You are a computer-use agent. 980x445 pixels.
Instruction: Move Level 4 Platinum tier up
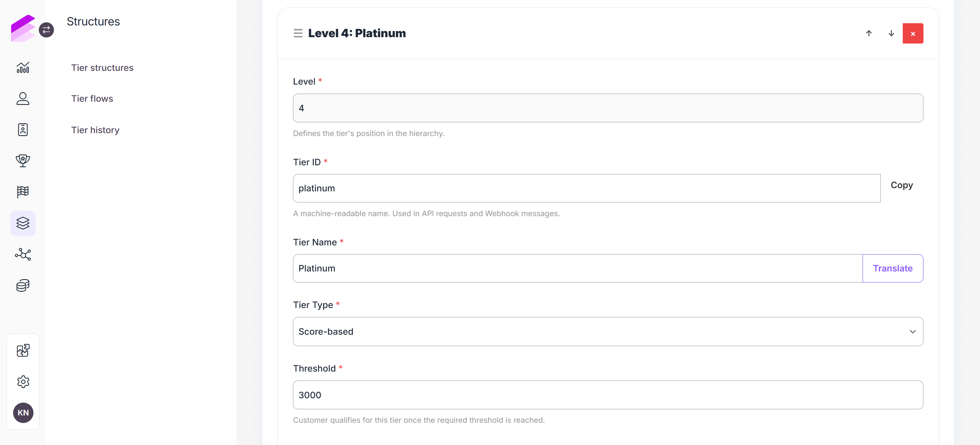coord(869,33)
